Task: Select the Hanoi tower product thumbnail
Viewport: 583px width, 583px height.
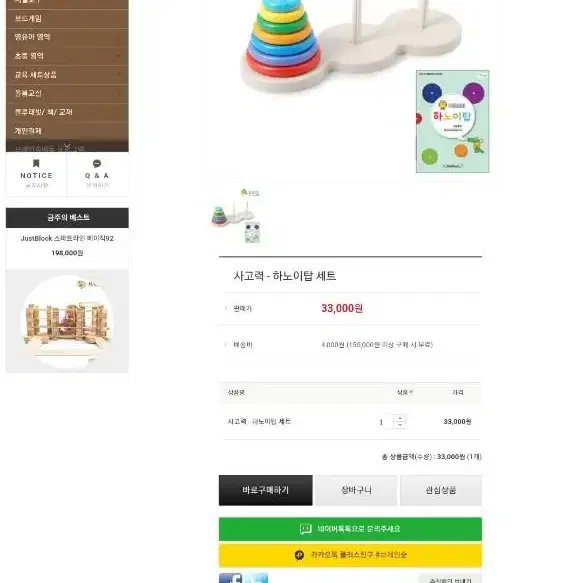Action: pyautogui.click(x=237, y=216)
